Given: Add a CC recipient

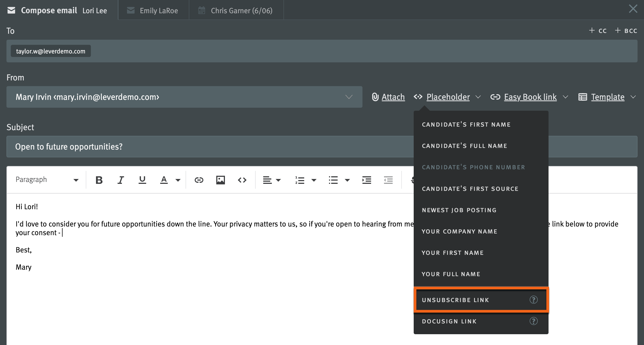Looking at the screenshot, I should point(598,31).
